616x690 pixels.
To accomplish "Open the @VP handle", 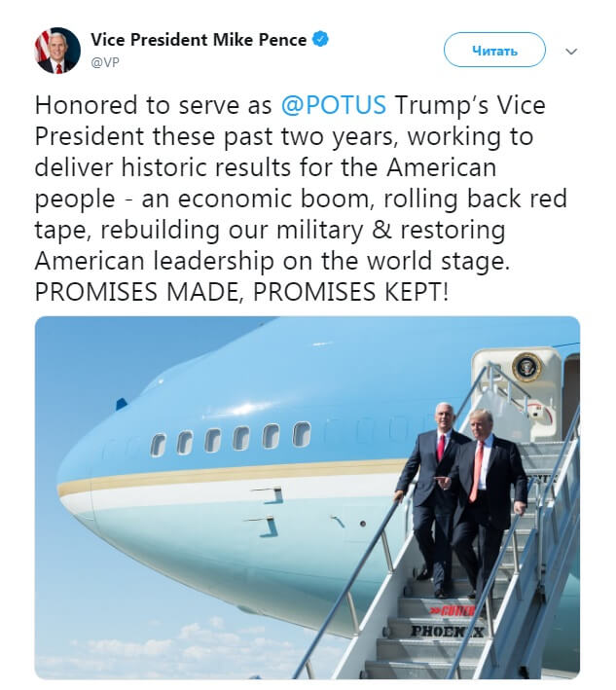I will coord(105,62).
